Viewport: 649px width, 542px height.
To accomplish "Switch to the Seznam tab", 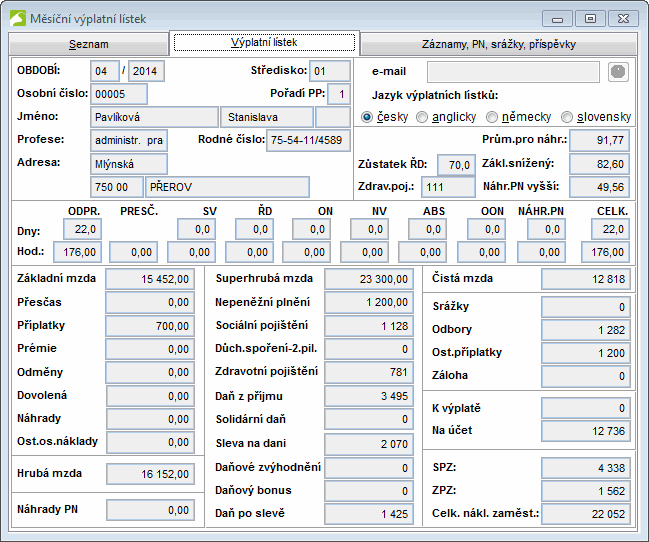I will [x=89, y=45].
